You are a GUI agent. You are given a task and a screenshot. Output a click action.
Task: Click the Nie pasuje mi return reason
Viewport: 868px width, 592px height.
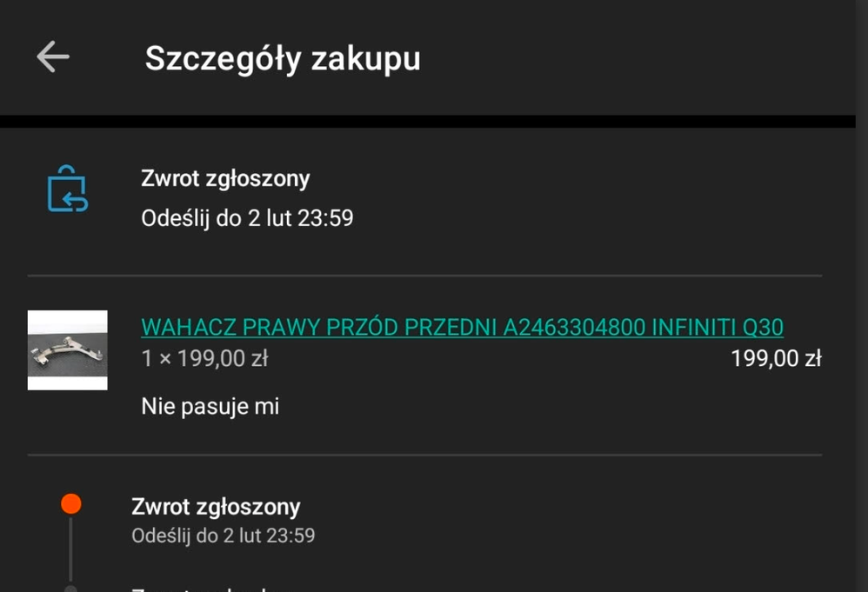[x=209, y=406]
